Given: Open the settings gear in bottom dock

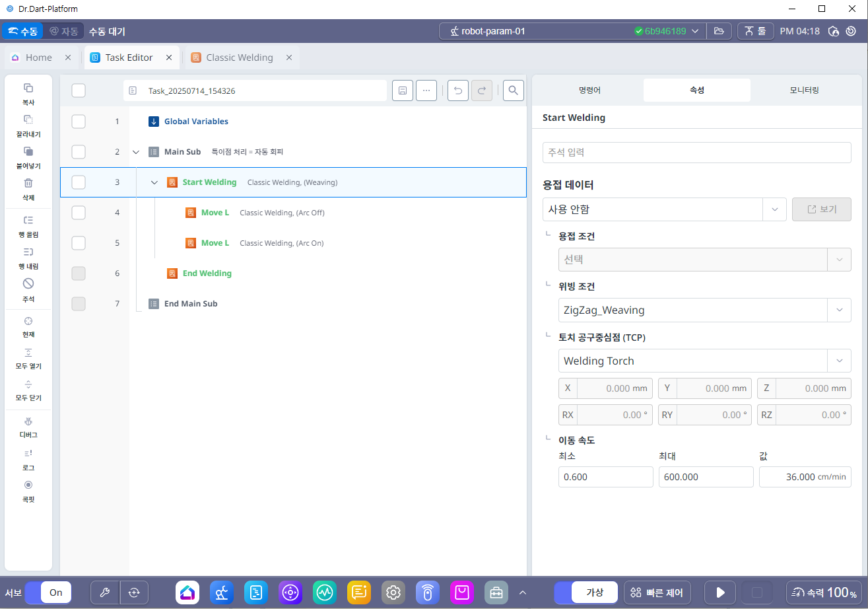Looking at the screenshot, I should point(393,592).
